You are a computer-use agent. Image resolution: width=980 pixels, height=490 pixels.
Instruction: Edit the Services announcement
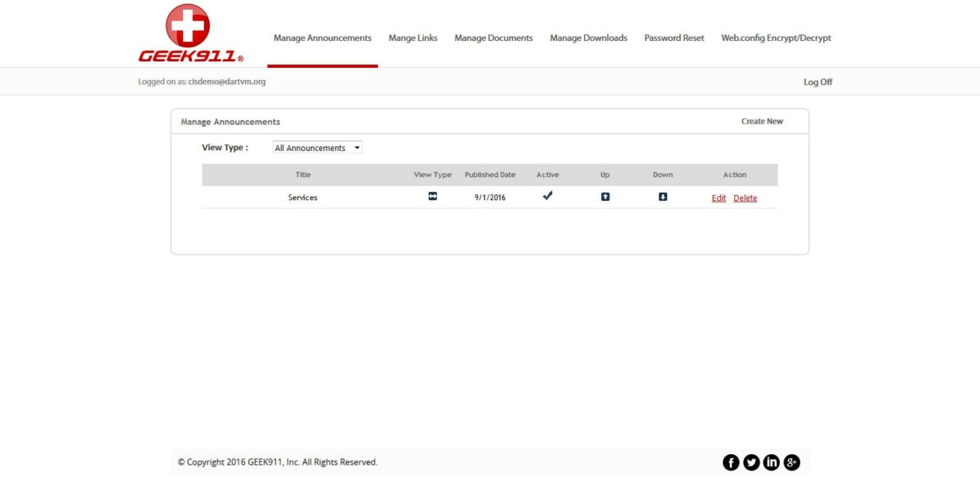coord(718,198)
